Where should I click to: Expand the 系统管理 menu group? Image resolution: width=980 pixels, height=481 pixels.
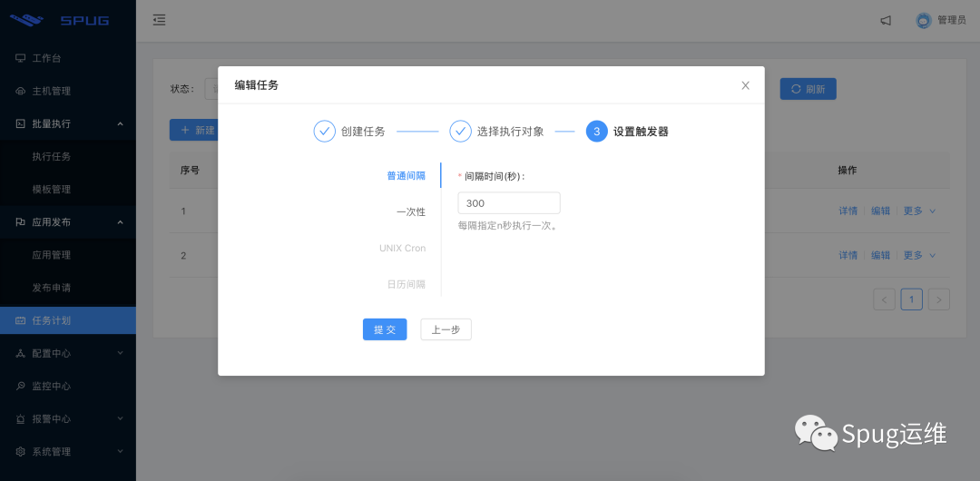tap(67, 452)
